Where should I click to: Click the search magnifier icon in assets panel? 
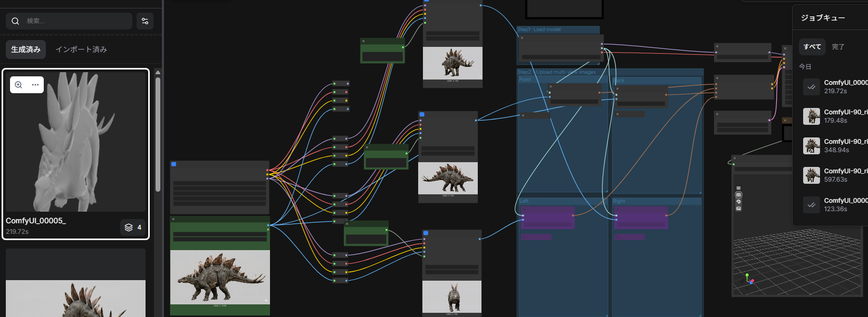[x=15, y=21]
